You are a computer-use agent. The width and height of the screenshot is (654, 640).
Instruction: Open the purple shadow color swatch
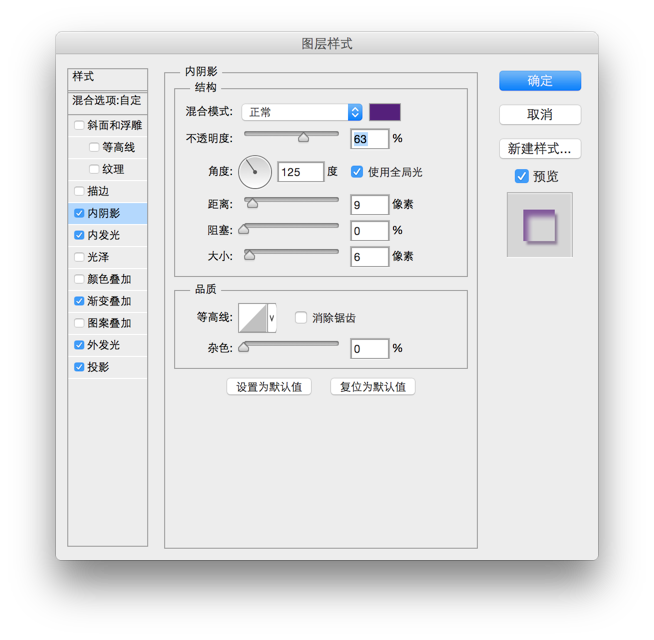[385, 112]
